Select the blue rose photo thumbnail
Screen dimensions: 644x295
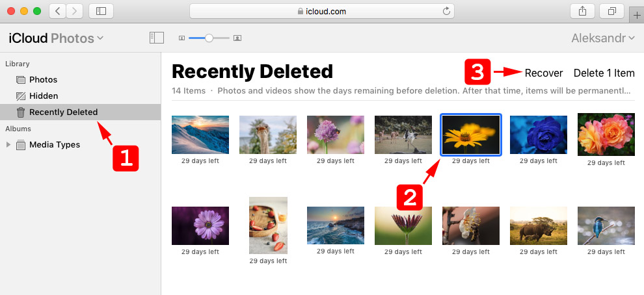tap(539, 135)
